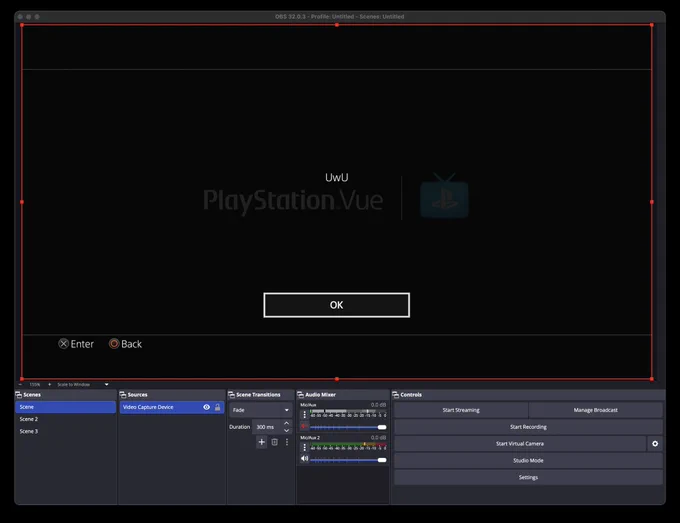Screen dimensions: 680x523
Task: Enable Studio Mode
Action: coord(528,461)
